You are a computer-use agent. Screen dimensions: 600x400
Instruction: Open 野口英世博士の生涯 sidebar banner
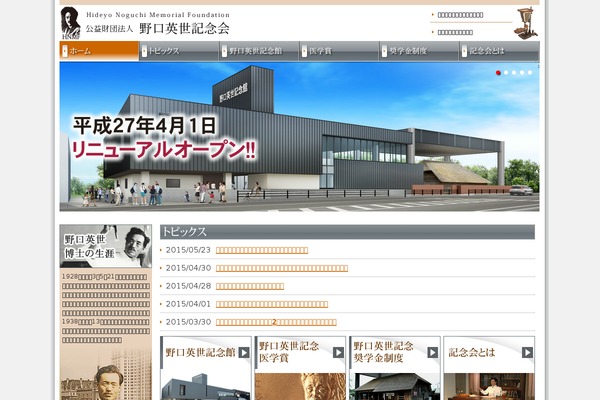point(106,246)
